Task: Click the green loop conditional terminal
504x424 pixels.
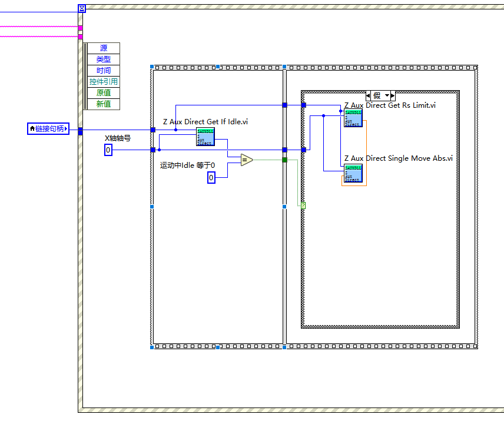Action: [x=303, y=206]
